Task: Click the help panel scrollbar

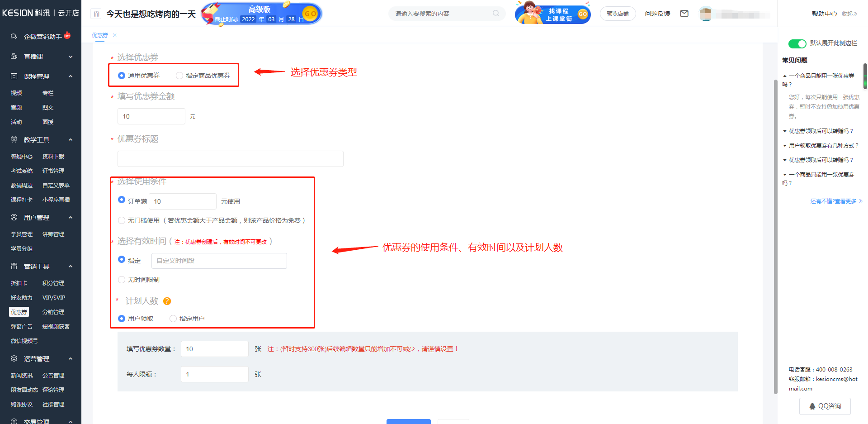Action: pos(865,76)
